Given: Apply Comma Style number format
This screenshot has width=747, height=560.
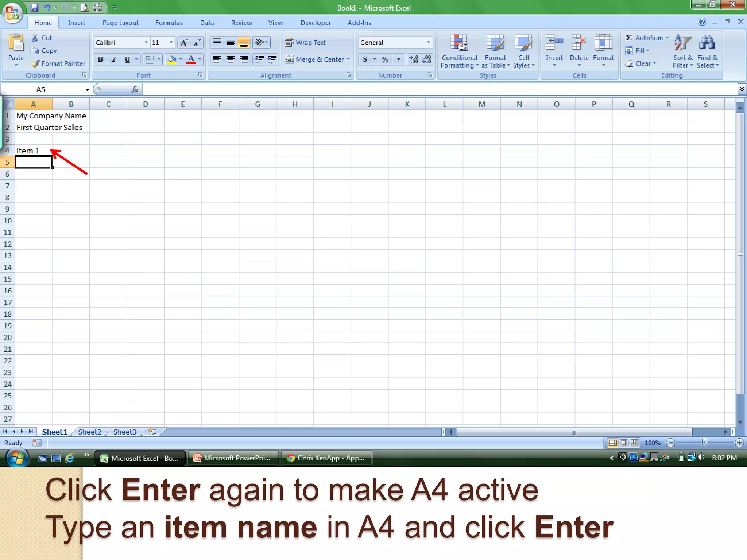Looking at the screenshot, I should pos(398,59).
